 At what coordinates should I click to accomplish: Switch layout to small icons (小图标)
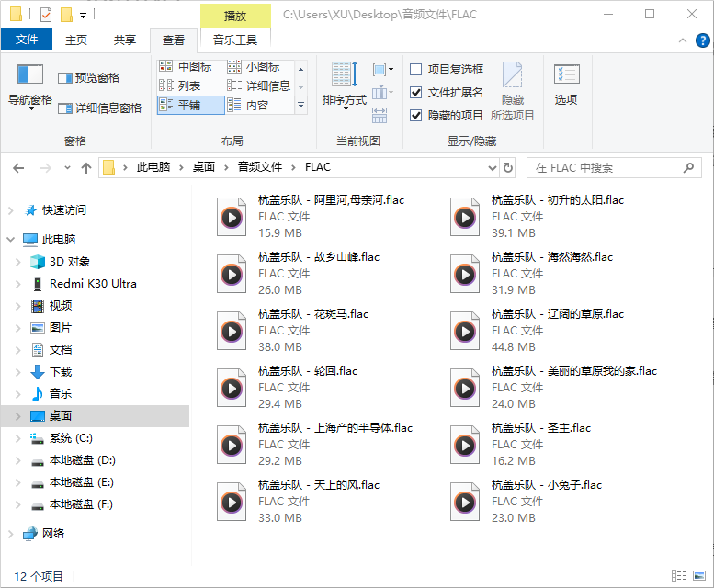[x=254, y=67]
